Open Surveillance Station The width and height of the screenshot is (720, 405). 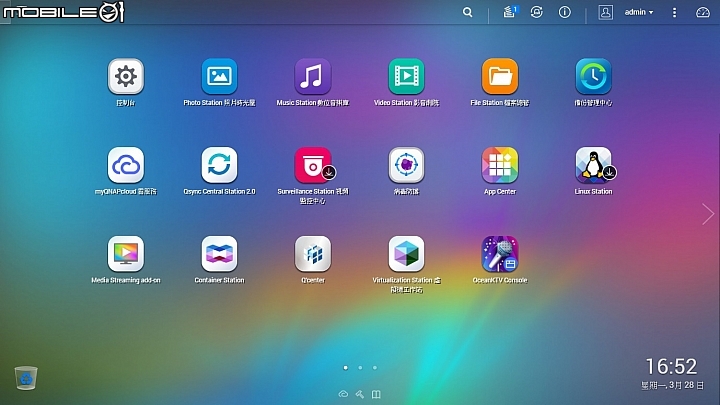coord(313,165)
